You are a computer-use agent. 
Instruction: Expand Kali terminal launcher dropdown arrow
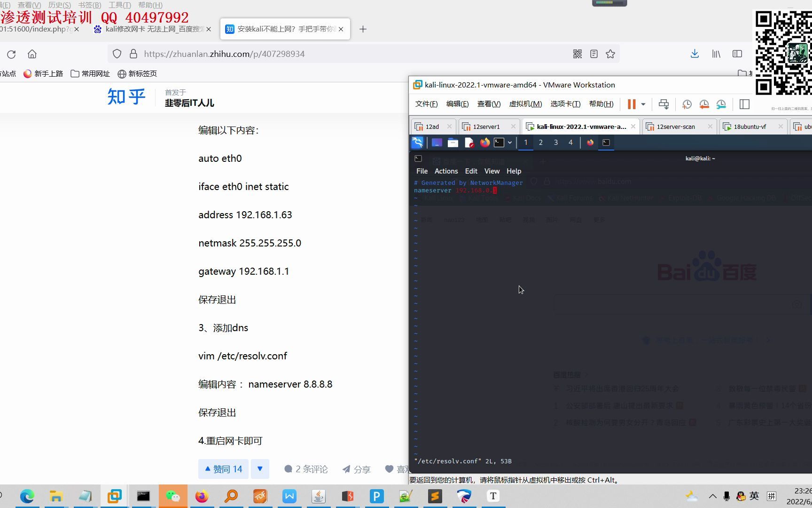510,143
